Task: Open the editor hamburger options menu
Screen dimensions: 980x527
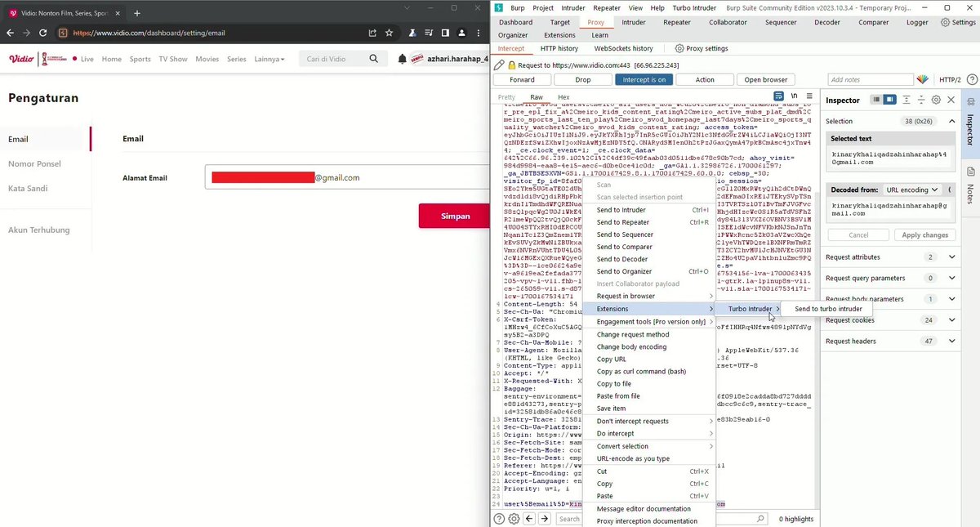Action: coord(809,96)
